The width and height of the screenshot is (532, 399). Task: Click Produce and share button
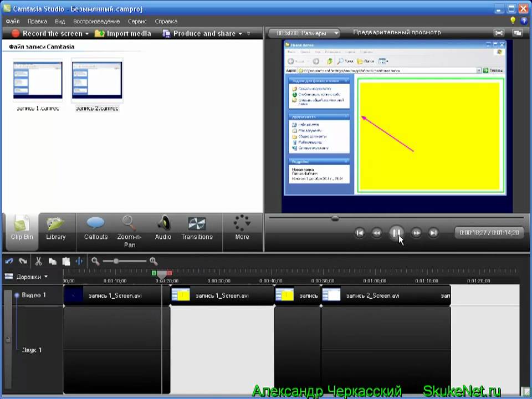(x=199, y=34)
